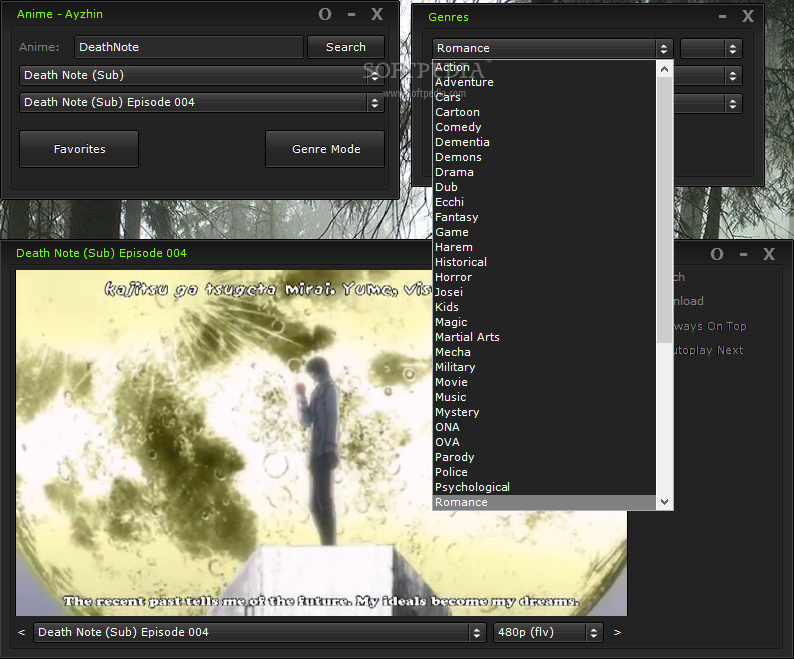Pick Movie in the genre list
The width and height of the screenshot is (794, 659).
544,382
